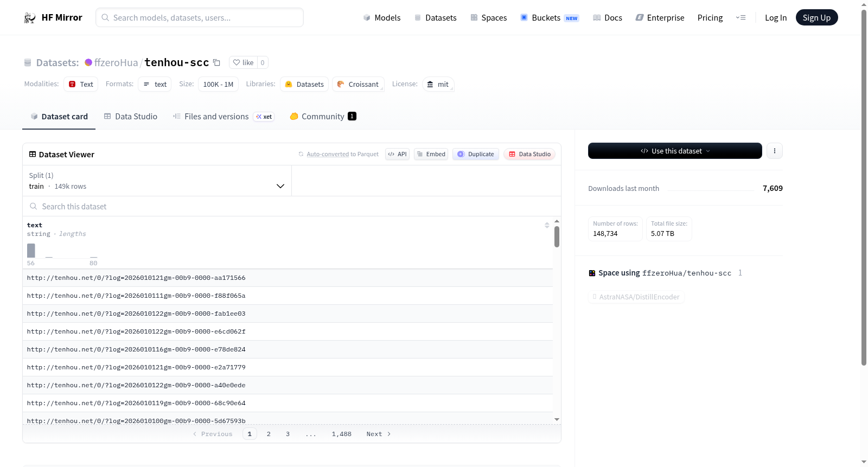Click the page's main vertical scrollbar
868x467 pixels.
click(x=864, y=188)
